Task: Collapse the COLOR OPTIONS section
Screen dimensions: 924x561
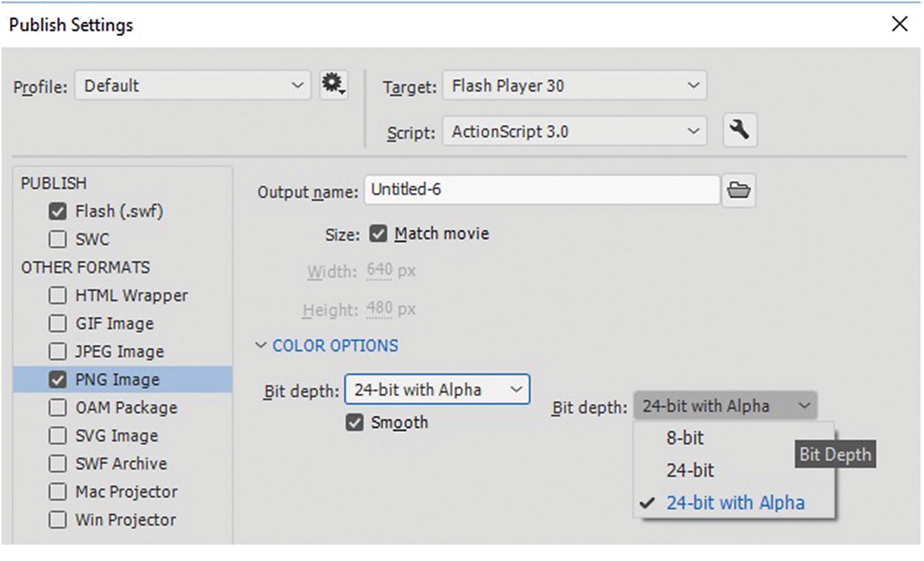Action: coord(261,346)
